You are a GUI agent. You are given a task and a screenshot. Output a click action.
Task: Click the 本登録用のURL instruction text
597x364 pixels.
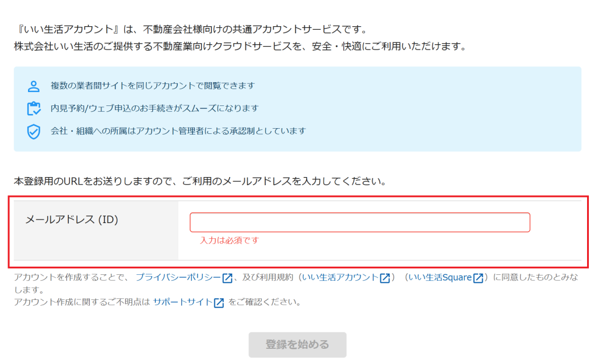(x=200, y=181)
